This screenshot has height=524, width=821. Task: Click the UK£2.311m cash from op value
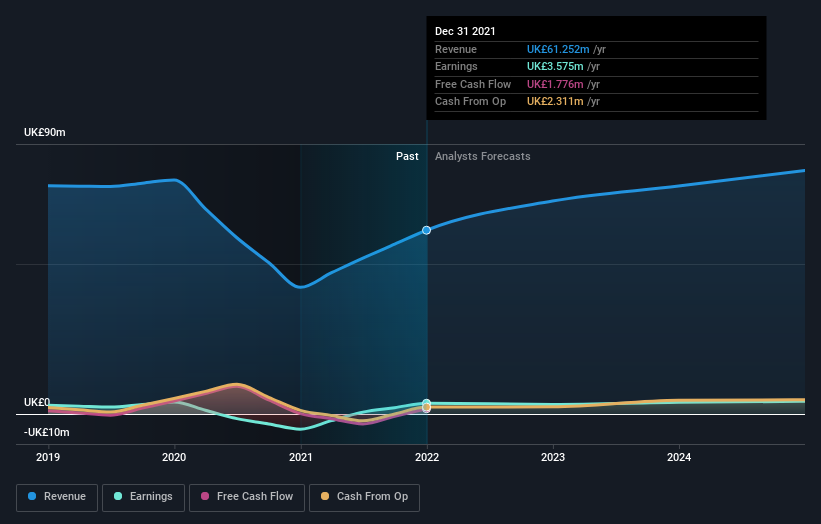pyautogui.click(x=555, y=102)
